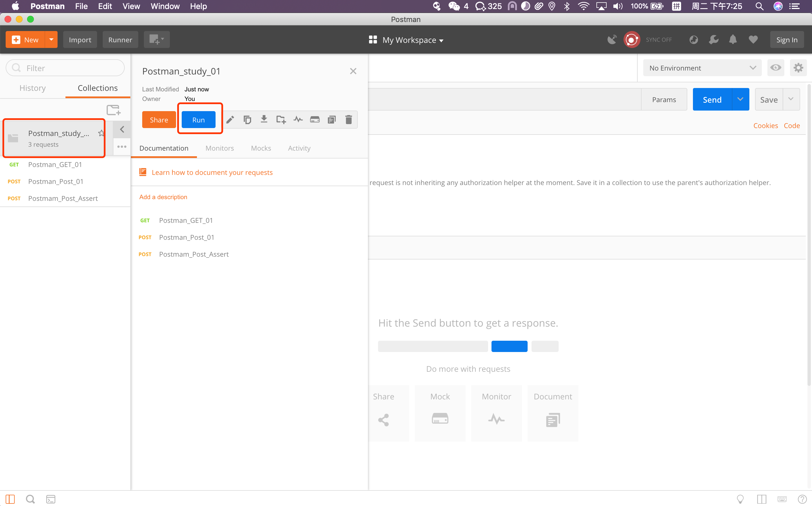
Task: Click the new window icon in header
Action: tap(157, 39)
